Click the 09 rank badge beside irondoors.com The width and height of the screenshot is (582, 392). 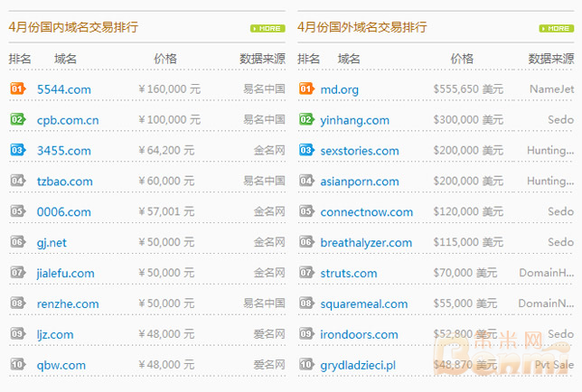[306, 334]
